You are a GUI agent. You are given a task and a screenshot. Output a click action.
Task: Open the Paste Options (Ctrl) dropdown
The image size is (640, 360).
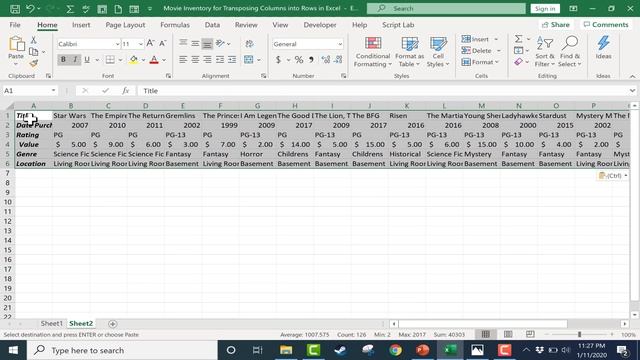tap(613, 176)
